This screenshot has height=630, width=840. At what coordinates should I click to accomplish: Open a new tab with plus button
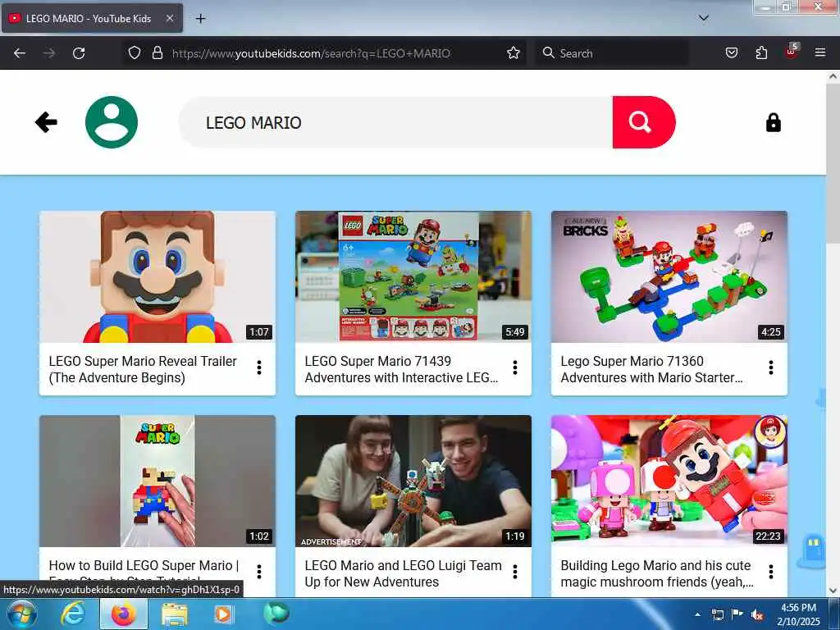point(200,19)
